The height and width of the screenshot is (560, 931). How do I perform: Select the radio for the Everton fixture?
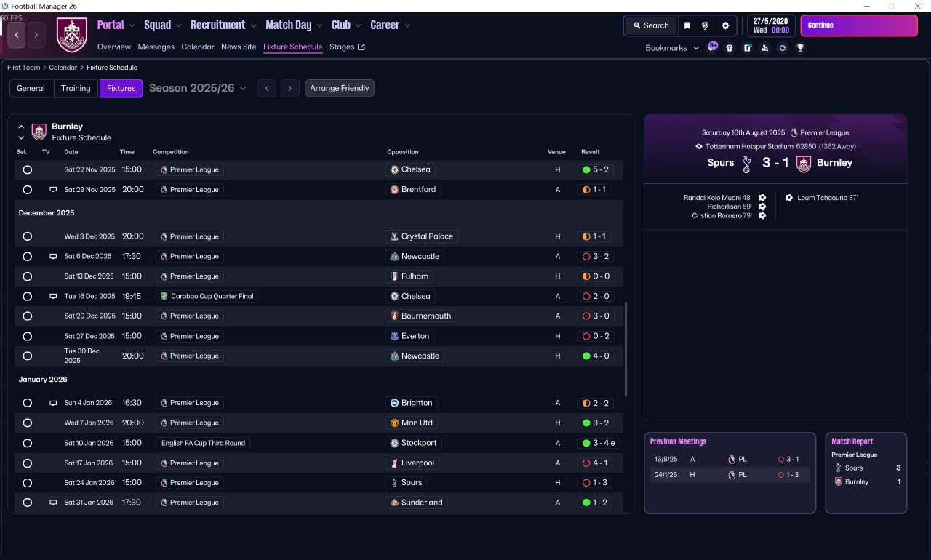pos(27,336)
